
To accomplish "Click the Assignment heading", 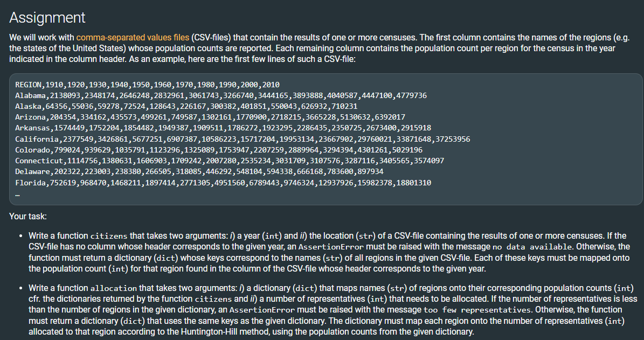I will click(47, 18).
